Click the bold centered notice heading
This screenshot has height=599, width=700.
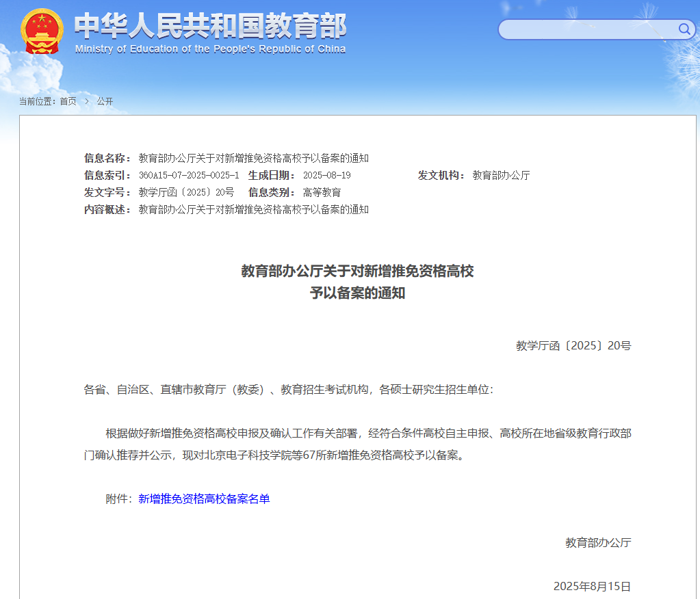pyautogui.click(x=357, y=282)
